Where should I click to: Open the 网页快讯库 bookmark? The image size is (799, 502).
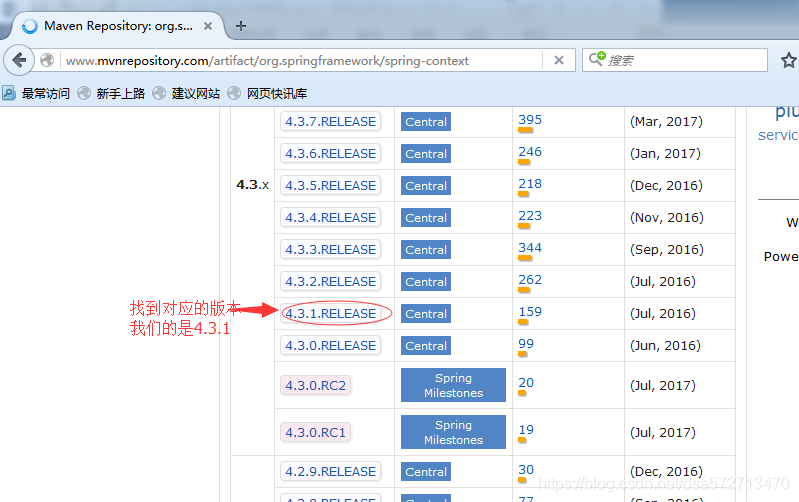(267, 93)
